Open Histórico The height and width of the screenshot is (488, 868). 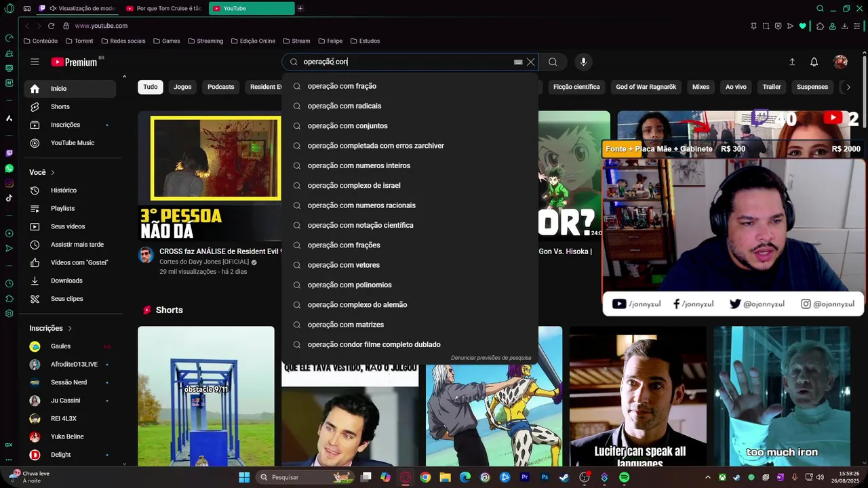point(70,190)
